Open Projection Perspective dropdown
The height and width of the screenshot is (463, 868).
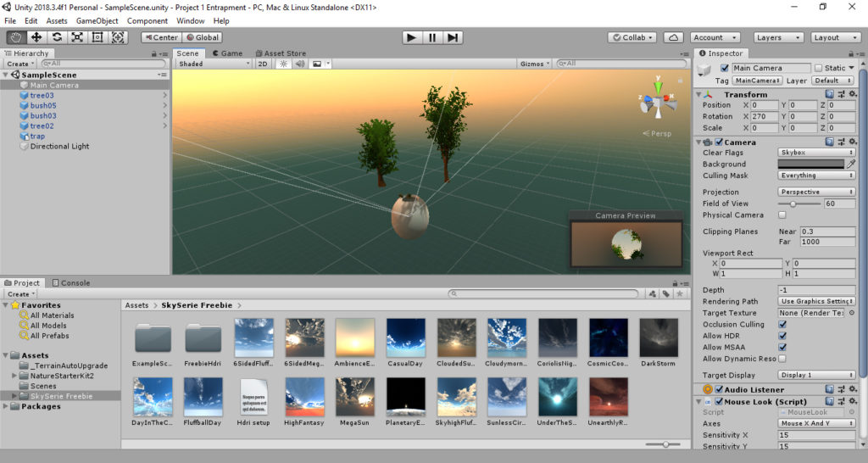(x=816, y=192)
